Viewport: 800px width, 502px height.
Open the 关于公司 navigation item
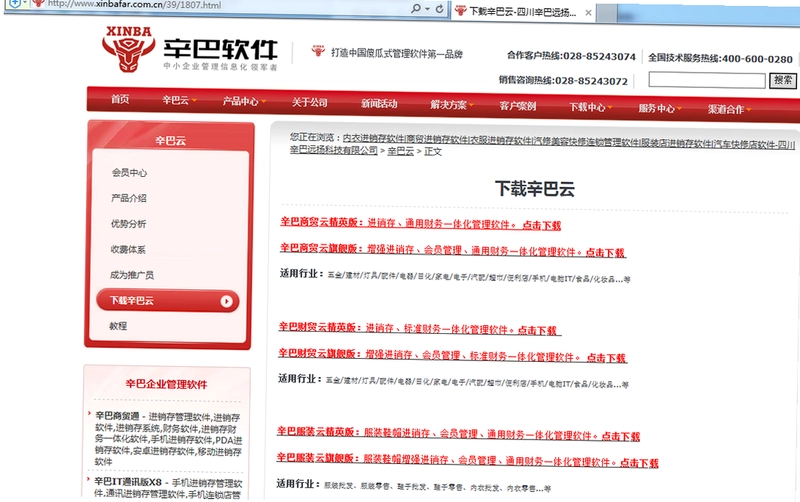click(x=310, y=103)
